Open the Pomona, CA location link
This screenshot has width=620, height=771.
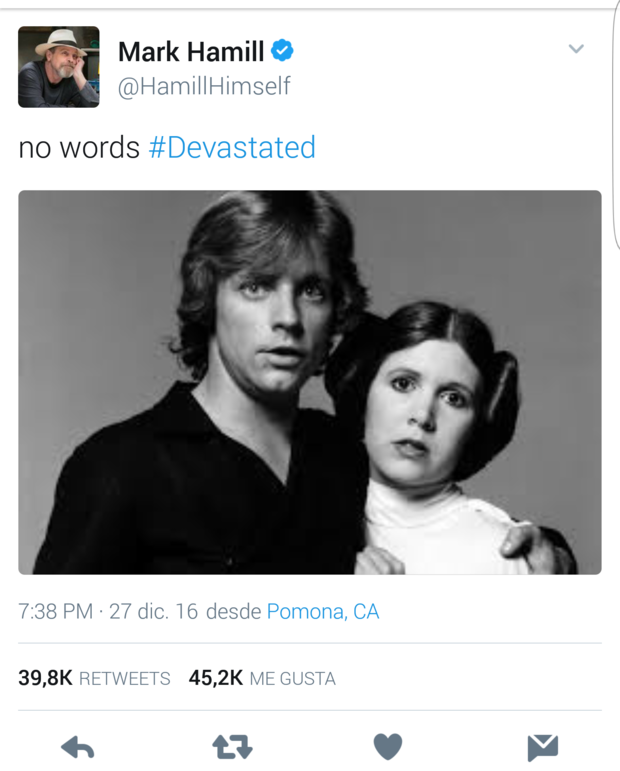point(323,611)
